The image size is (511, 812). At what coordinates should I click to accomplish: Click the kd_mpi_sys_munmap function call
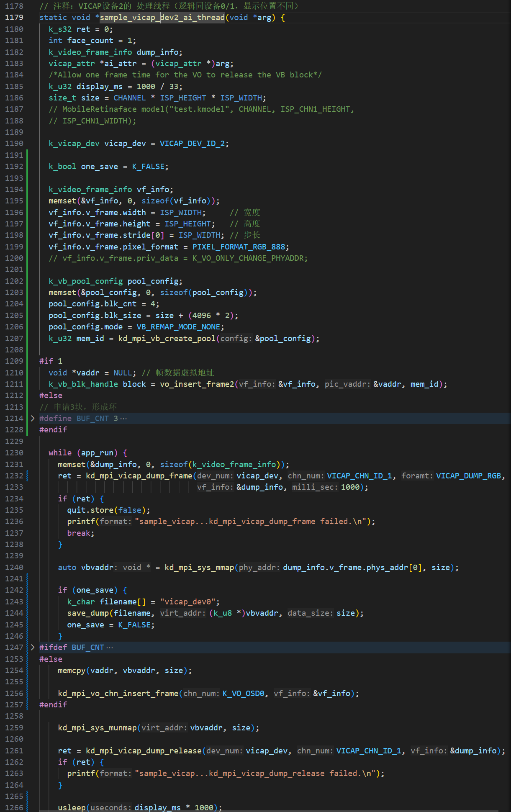click(x=97, y=728)
